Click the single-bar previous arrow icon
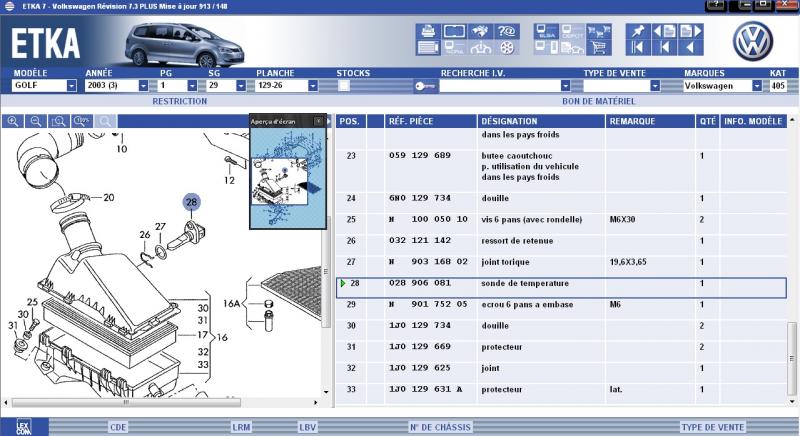This screenshot has height=436, width=800. point(664,48)
